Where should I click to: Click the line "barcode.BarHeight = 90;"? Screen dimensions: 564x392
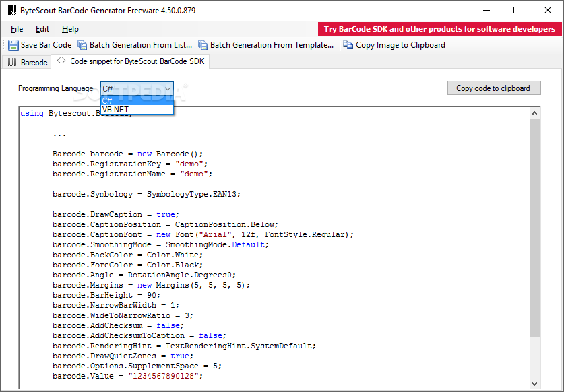point(106,295)
